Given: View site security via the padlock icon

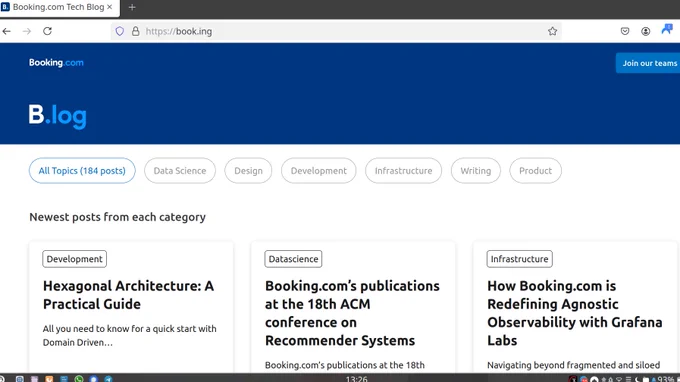Looking at the screenshot, I should [x=136, y=31].
